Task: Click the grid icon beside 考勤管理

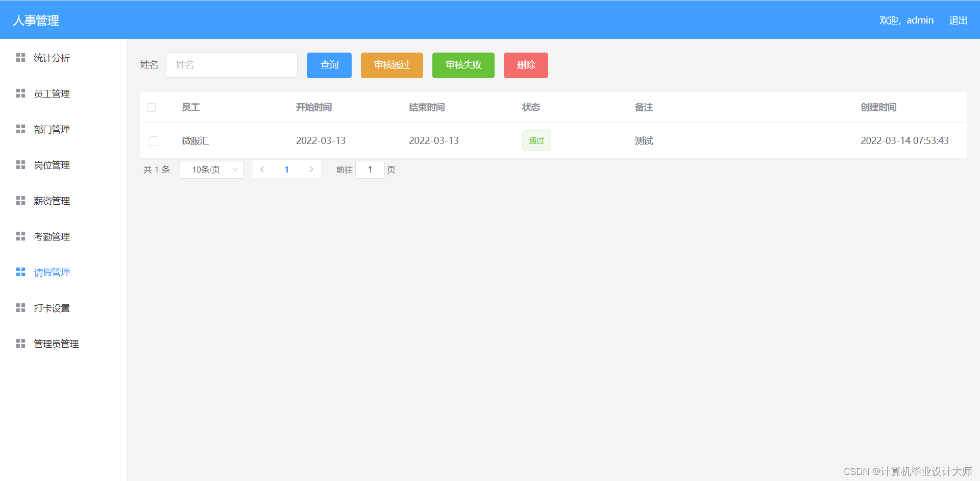Action: coord(20,236)
